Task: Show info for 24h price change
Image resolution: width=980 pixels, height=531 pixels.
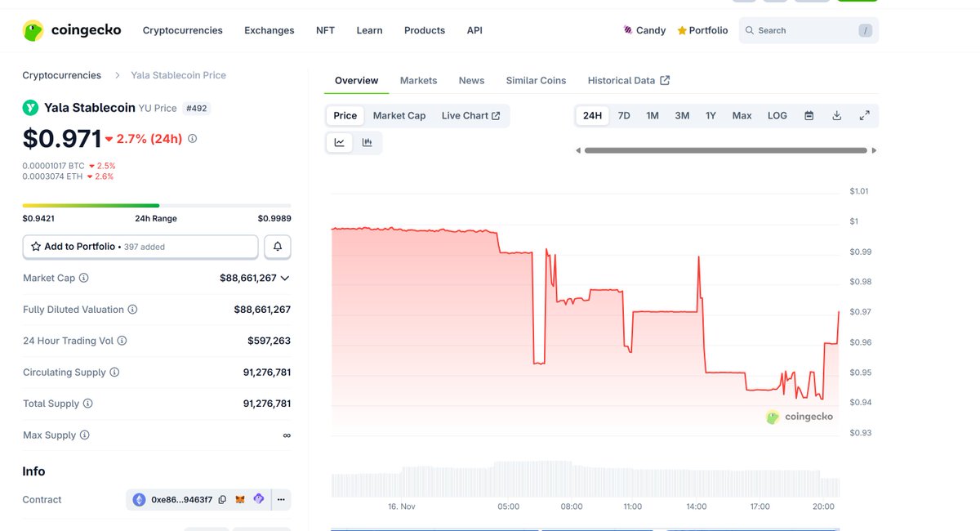Action: point(193,139)
